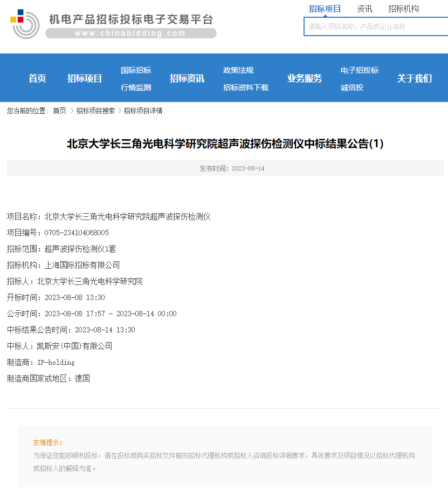The image size is (448, 497).
Task: Click the agency name 上海国际招标有限公司
Action: (x=82, y=265)
